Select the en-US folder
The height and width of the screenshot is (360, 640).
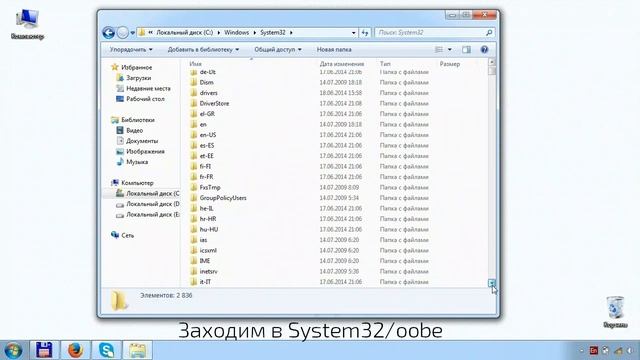click(x=208, y=135)
